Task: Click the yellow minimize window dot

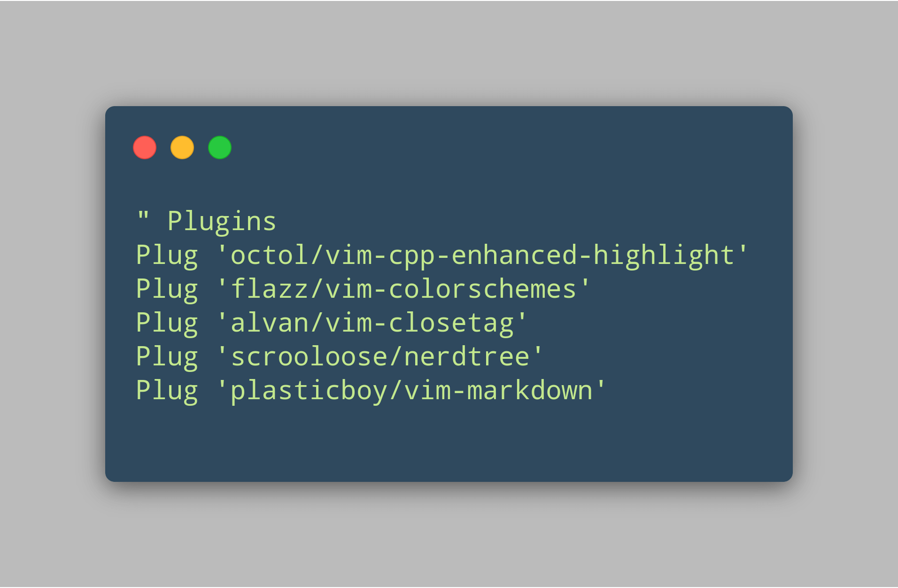Action: pyautogui.click(x=182, y=147)
